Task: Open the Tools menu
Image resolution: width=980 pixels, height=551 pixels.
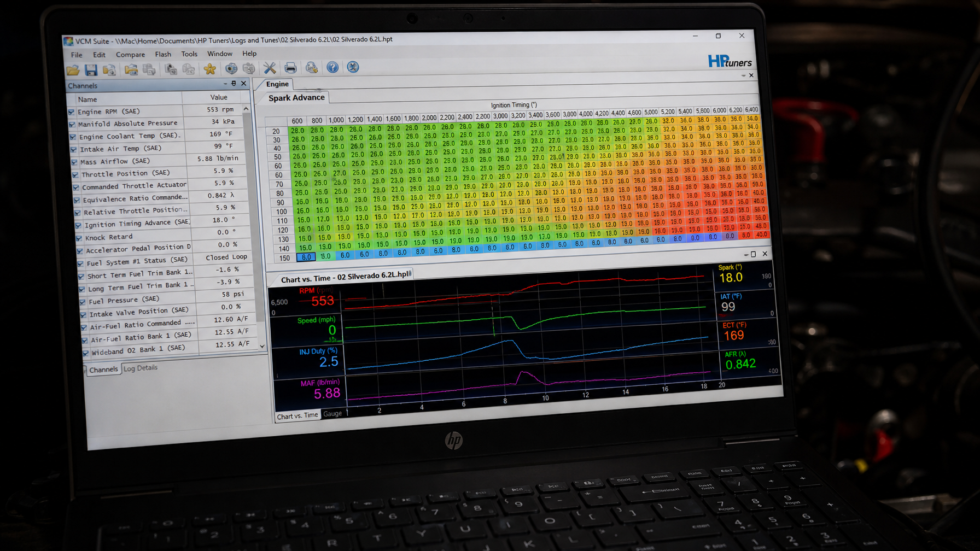Action: (189, 54)
